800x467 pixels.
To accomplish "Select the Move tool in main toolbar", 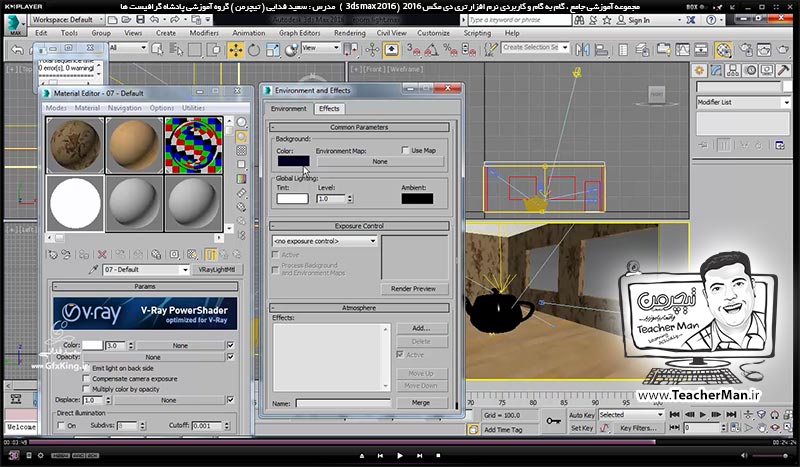I will coord(236,50).
